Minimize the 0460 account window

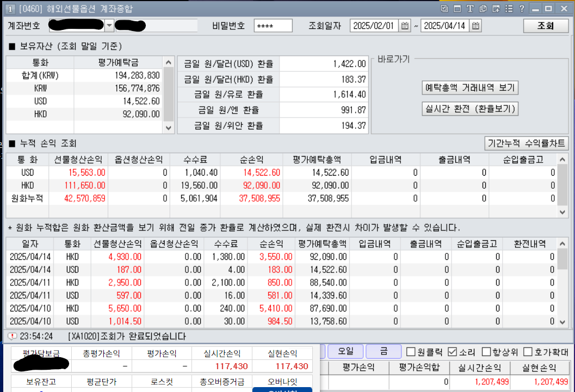[x=535, y=9]
